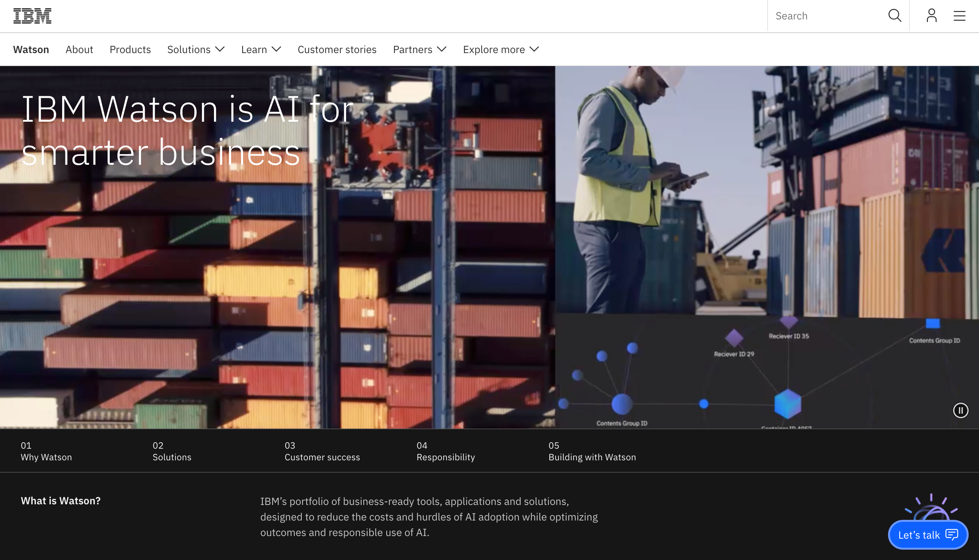Click the Let's talk chat button
This screenshot has width=979, height=560.
[928, 535]
